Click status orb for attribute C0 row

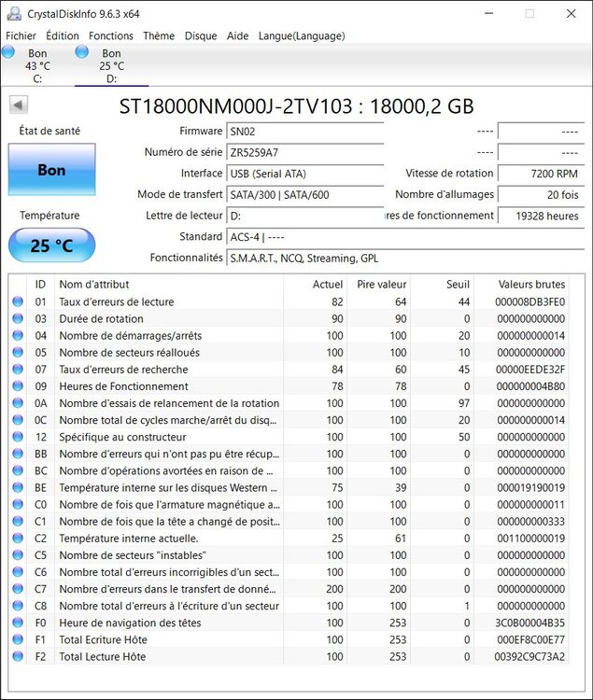[x=18, y=504]
